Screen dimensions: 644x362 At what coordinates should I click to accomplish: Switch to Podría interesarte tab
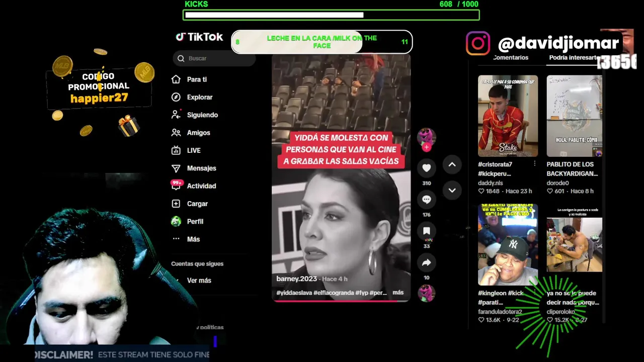pos(575,58)
